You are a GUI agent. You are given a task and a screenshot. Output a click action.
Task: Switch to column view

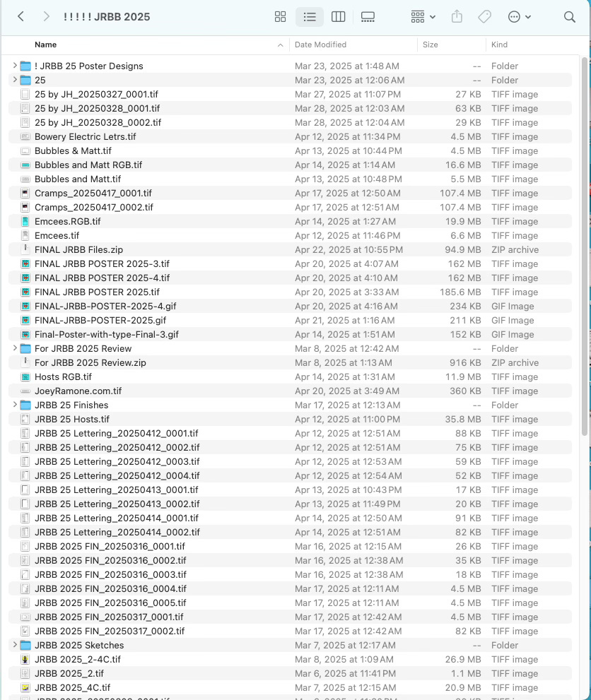tap(338, 17)
